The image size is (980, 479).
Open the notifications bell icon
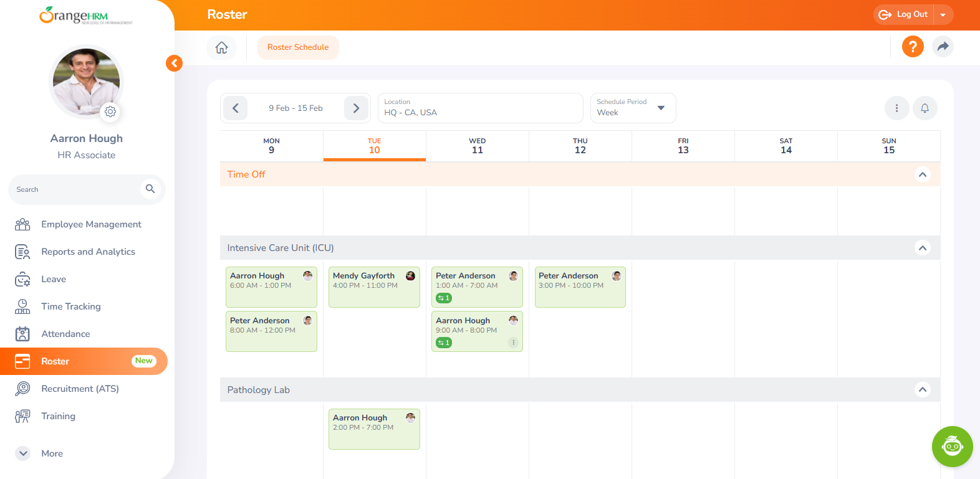tap(925, 108)
